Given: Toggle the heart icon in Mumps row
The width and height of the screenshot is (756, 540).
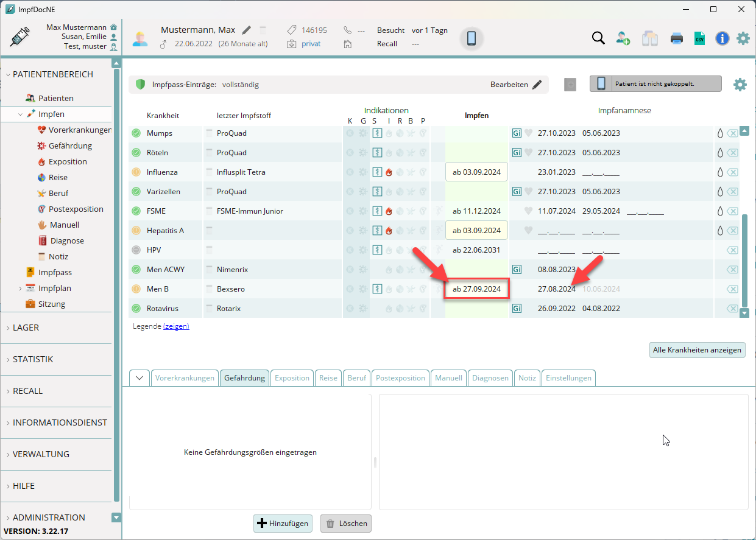Looking at the screenshot, I should click(x=528, y=133).
